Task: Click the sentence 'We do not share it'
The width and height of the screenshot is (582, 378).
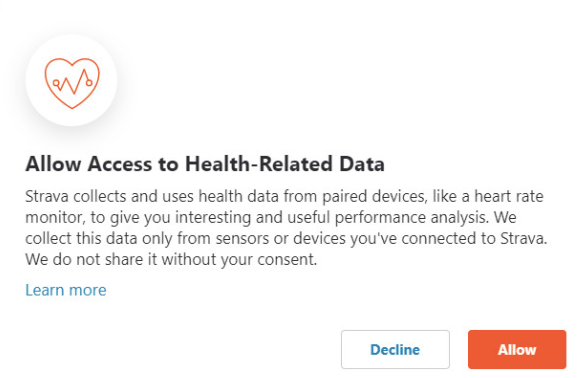Action: tap(171, 260)
